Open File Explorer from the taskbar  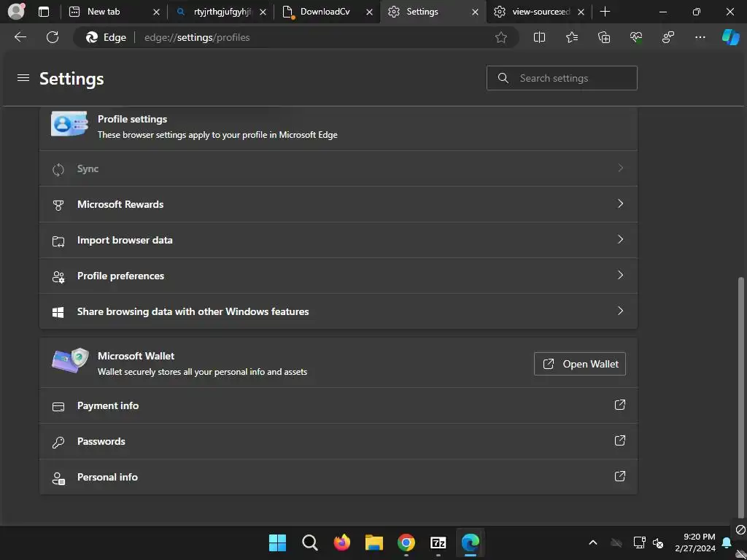374,542
